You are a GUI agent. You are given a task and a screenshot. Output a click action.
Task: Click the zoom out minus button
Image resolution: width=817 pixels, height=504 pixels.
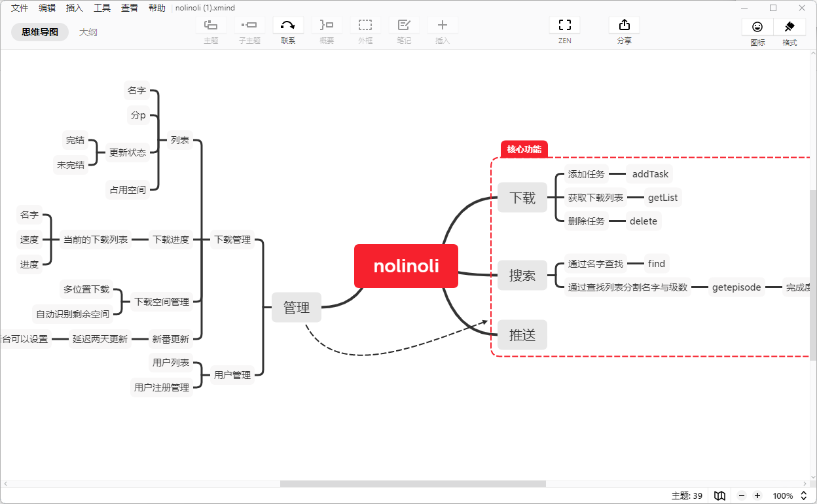[742, 495]
